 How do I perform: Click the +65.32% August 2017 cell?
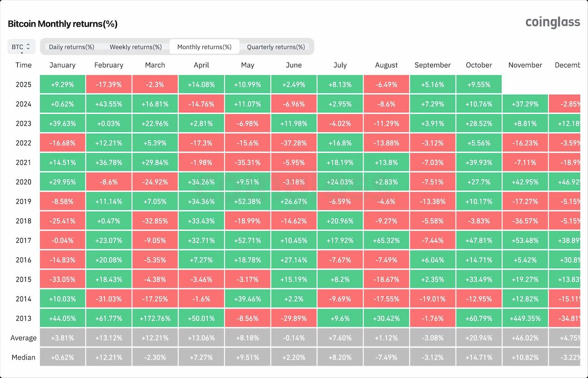(x=386, y=240)
